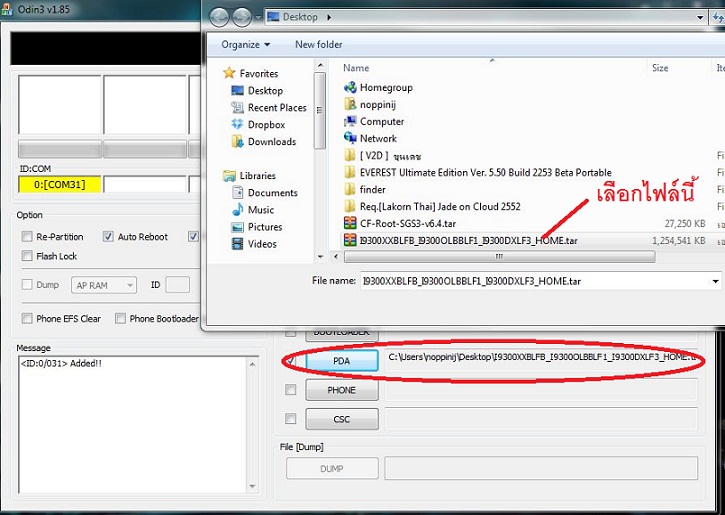Click the Music library note icon
Image resolution: width=725 pixels, height=515 pixels.
(x=237, y=209)
